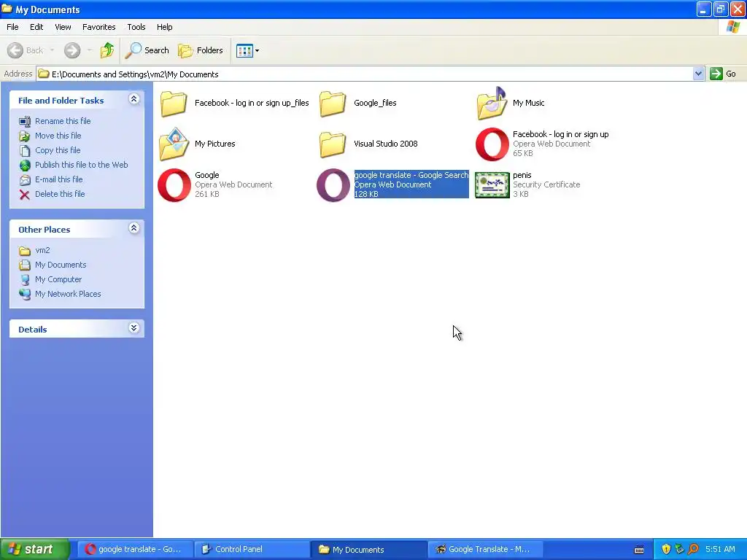
Task: Click Delete this file link
Action: [x=60, y=194]
